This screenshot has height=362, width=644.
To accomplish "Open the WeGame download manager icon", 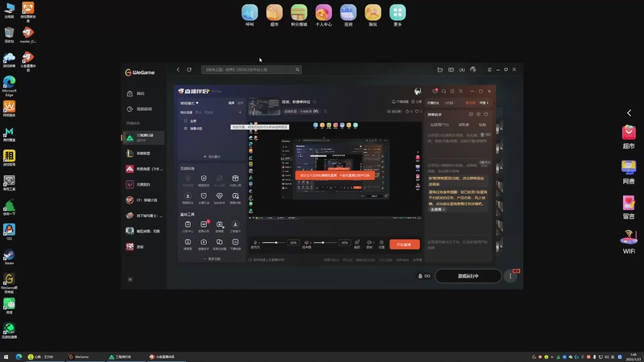I will [x=462, y=70].
